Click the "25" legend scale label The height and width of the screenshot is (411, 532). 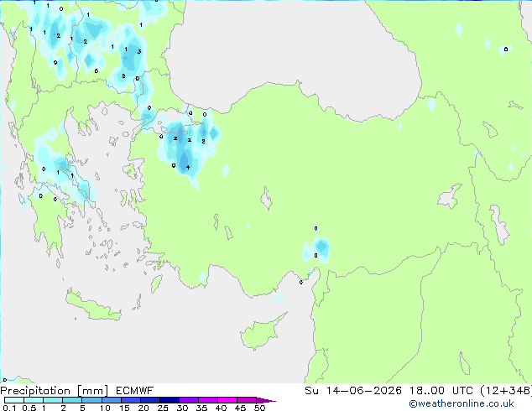click(x=163, y=408)
